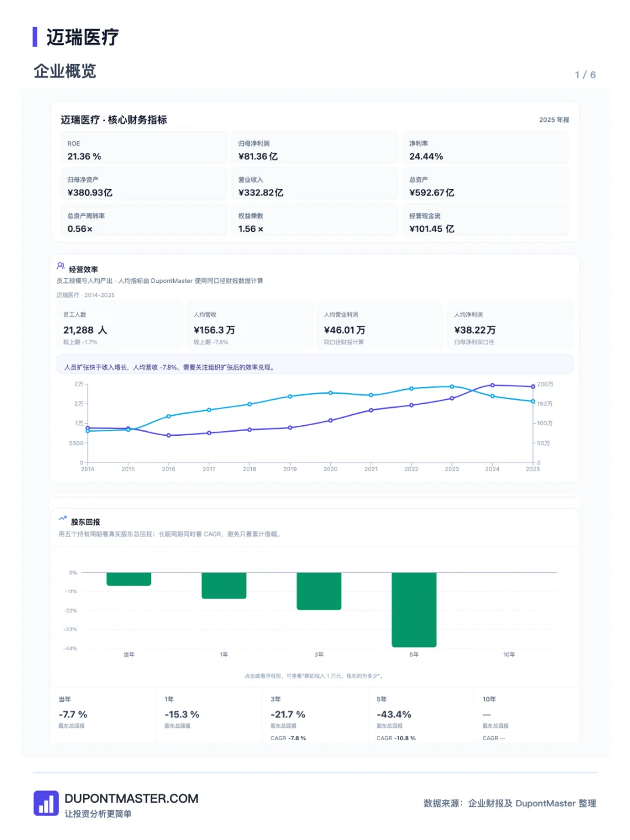630x840 pixels.
Task: Click the 总资产 value ¥592.67亿
Action: coord(432,192)
